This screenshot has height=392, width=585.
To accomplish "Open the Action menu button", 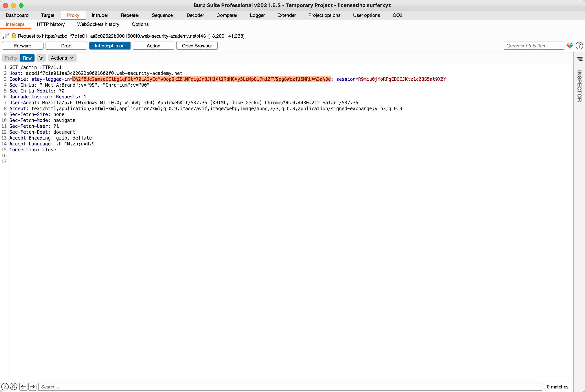I will (x=153, y=46).
